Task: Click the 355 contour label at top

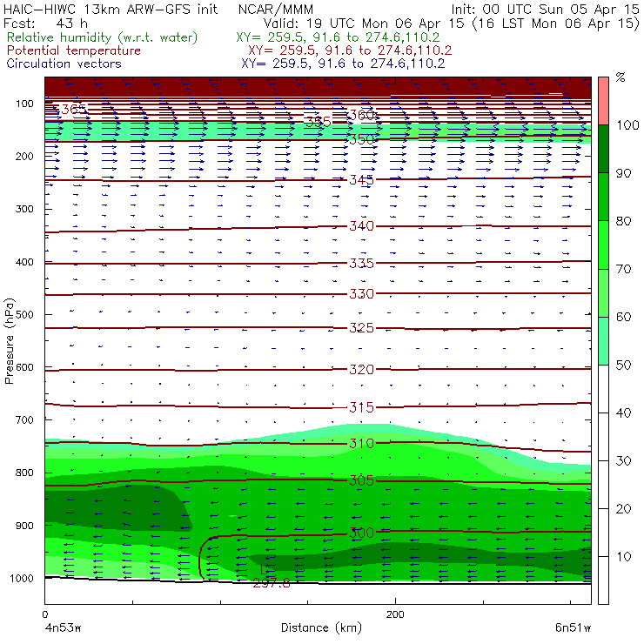Action: click(x=318, y=122)
